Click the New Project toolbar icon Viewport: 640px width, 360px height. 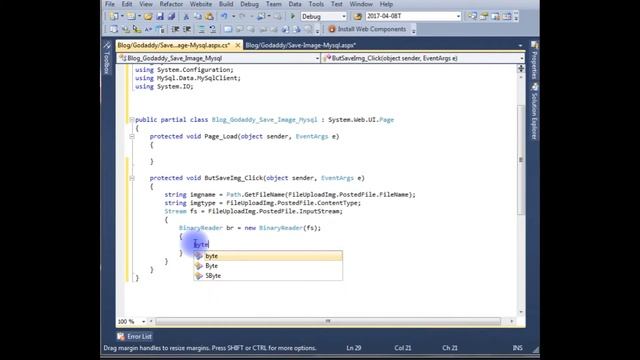click(114, 16)
